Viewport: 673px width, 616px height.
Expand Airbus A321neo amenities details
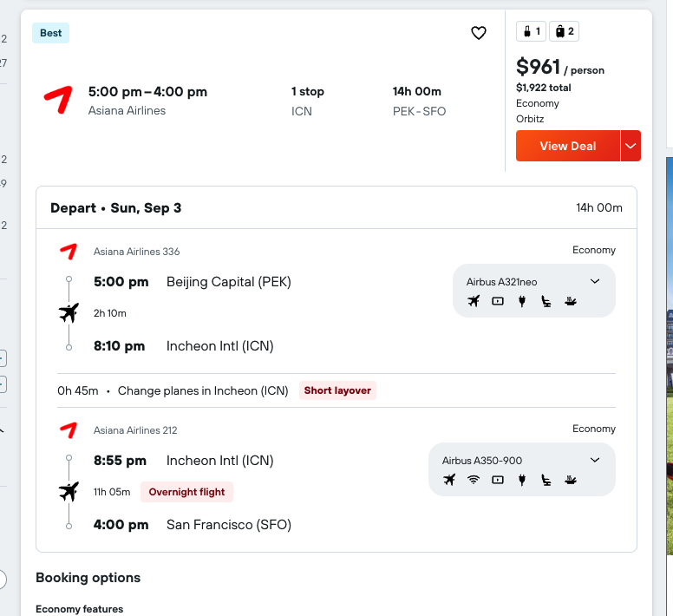pyautogui.click(x=594, y=282)
